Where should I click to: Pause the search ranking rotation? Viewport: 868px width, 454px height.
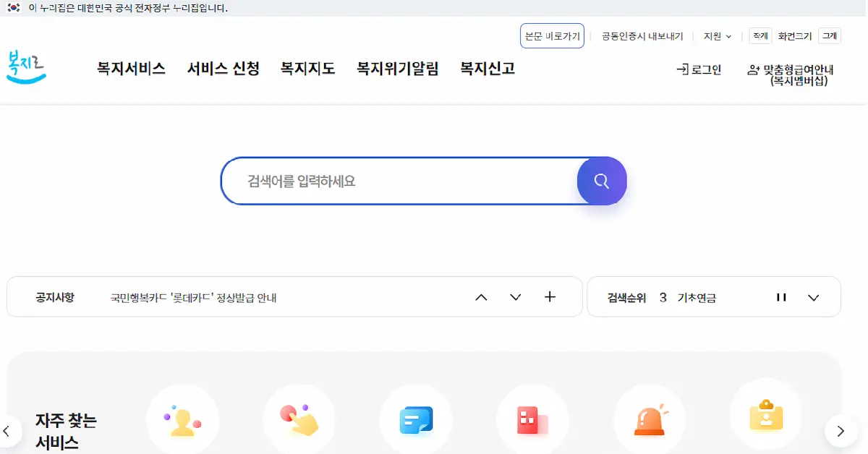pos(781,297)
